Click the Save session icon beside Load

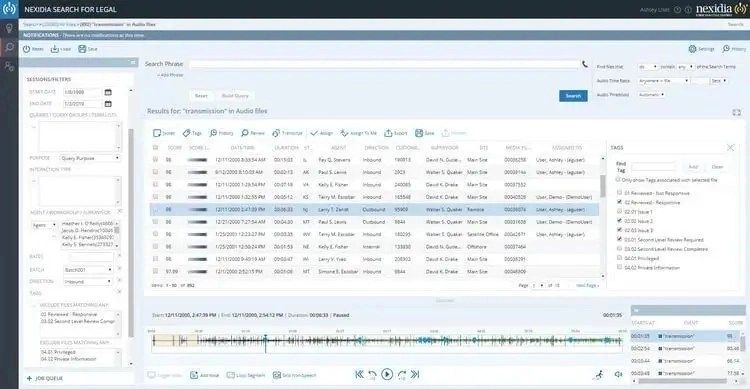[82, 49]
